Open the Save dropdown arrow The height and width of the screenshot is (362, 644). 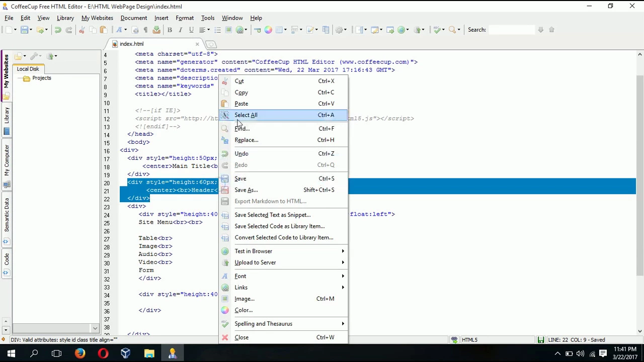click(x=31, y=30)
